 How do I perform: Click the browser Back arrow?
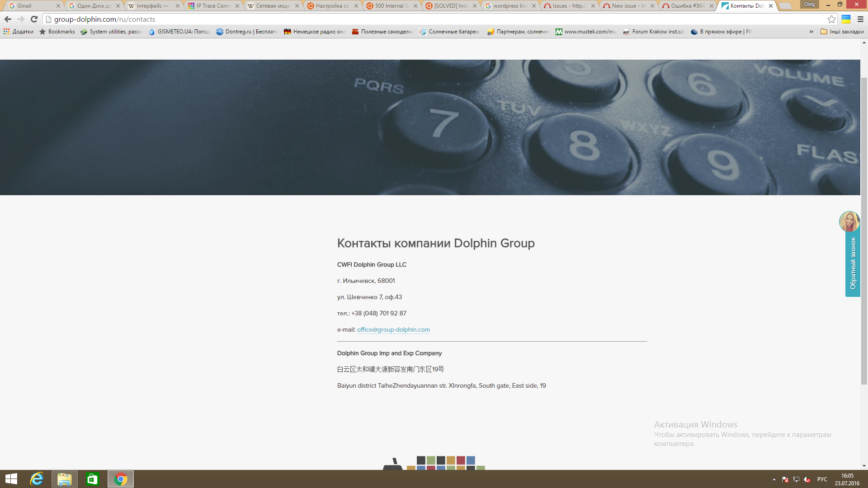pos(8,19)
